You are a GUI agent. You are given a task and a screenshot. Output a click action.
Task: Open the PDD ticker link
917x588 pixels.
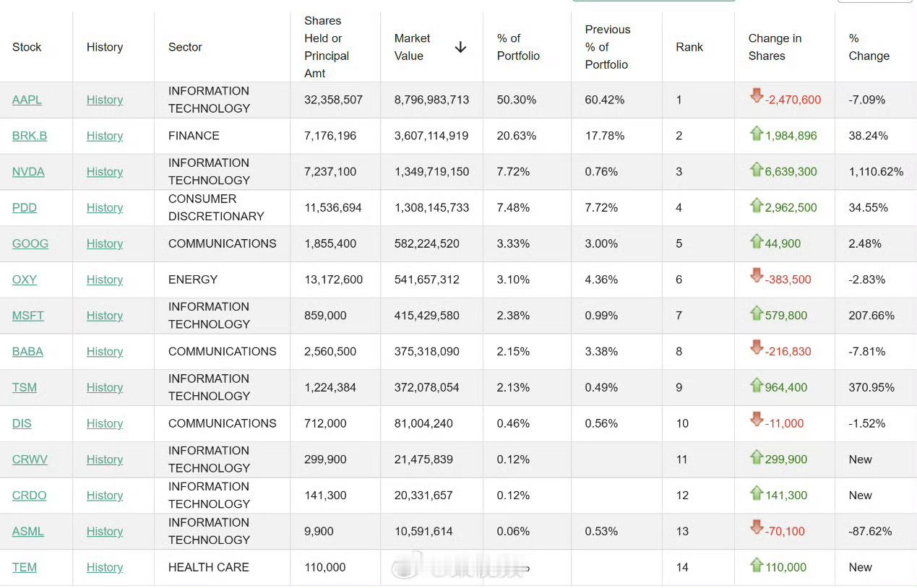tap(25, 207)
